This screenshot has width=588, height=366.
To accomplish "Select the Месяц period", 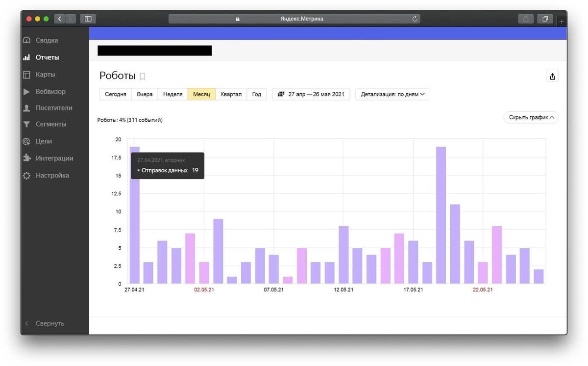I will (201, 94).
